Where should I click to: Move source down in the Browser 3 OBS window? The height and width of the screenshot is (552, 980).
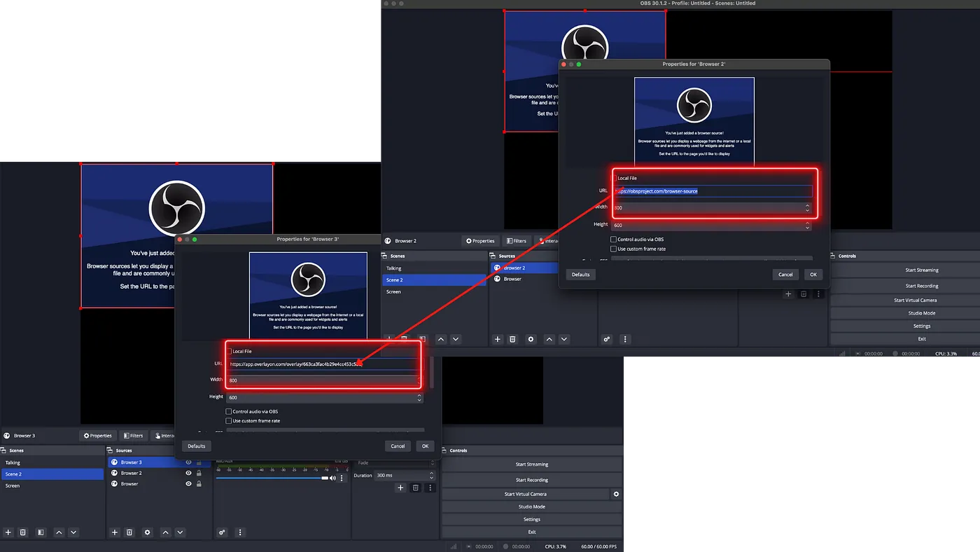point(181,532)
